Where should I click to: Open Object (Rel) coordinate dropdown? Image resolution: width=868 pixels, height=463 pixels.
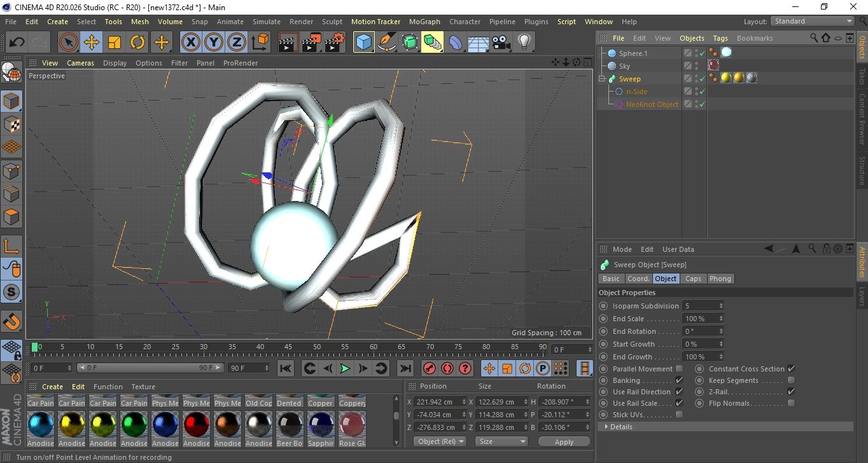(x=440, y=441)
